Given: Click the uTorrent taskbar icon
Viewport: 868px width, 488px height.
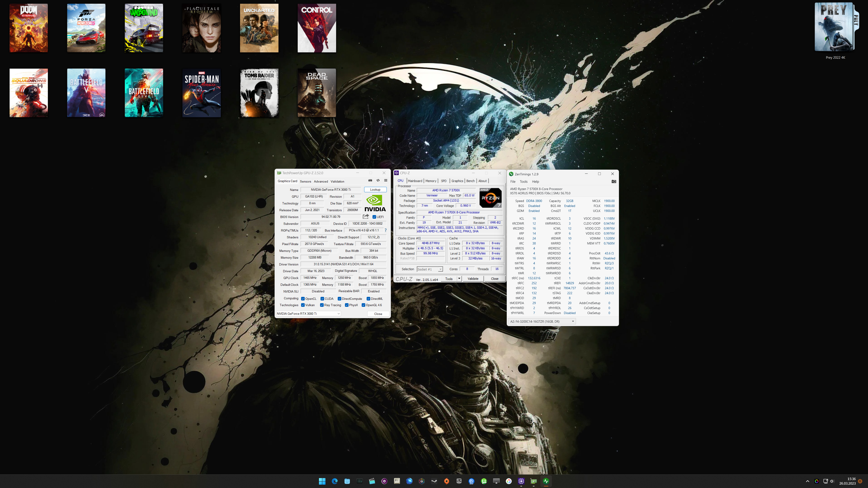Looking at the screenshot, I should tap(484, 481).
